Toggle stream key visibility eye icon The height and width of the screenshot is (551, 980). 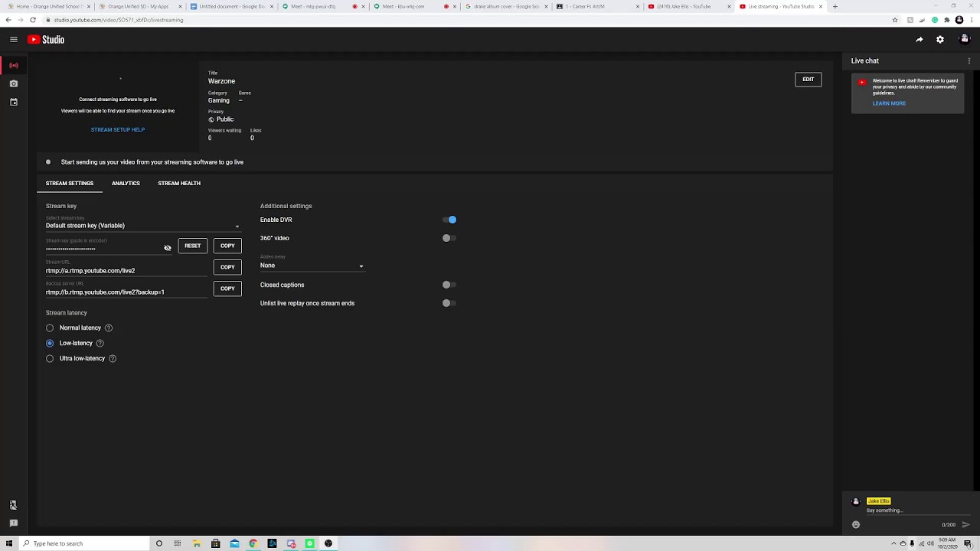tap(168, 248)
